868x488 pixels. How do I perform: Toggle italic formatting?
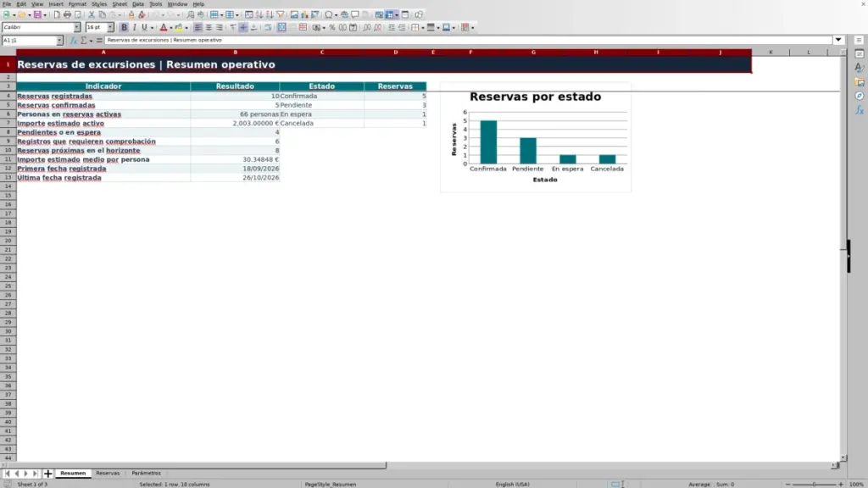(x=134, y=28)
